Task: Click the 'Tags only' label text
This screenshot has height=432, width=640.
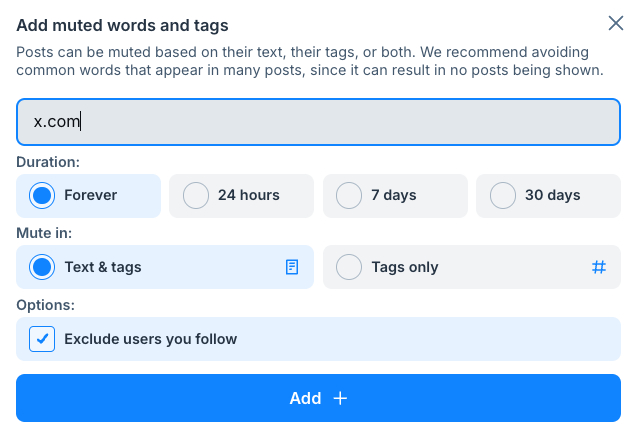Action: tap(405, 267)
